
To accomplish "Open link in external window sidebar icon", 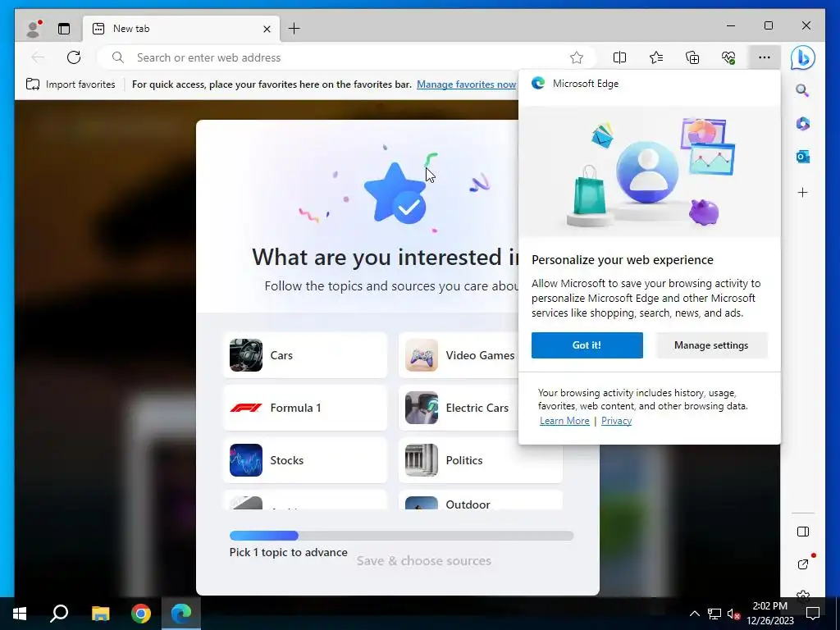I will tap(802, 564).
